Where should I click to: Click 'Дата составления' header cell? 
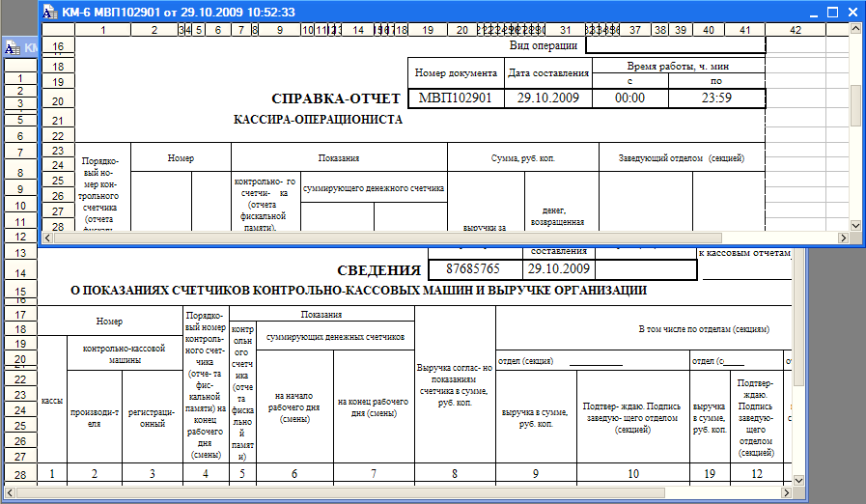click(x=547, y=73)
